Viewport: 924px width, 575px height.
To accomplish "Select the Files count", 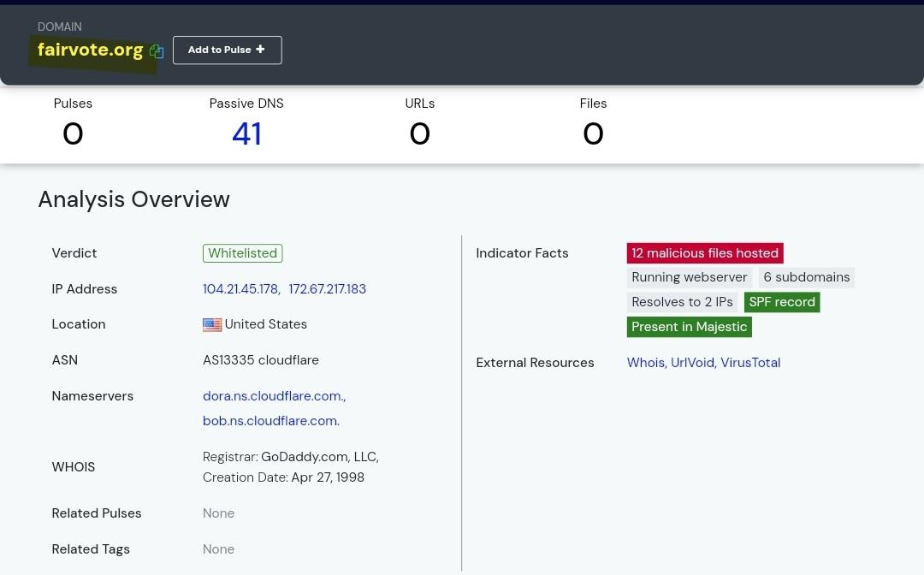I will point(593,133).
